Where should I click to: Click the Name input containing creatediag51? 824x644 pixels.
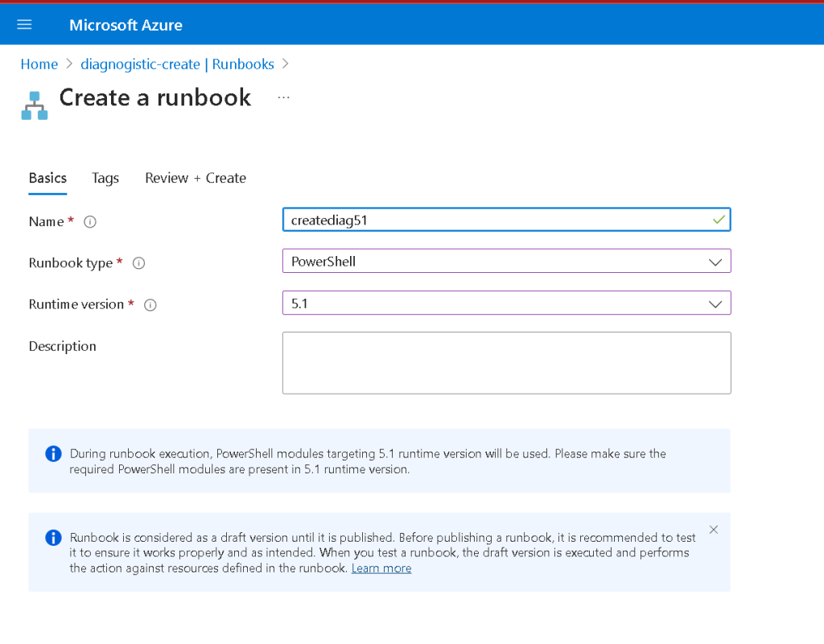(x=507, y=220)
